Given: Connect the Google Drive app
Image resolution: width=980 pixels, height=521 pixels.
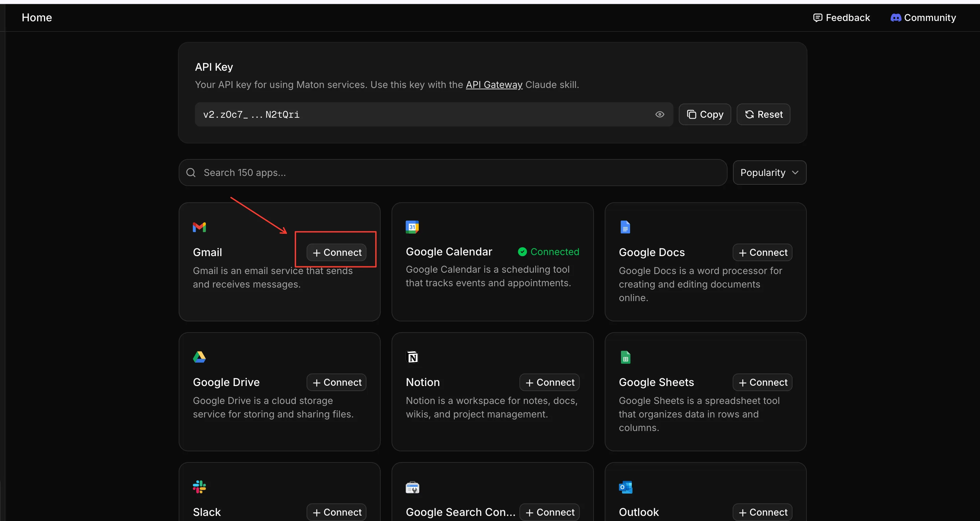Looking at the screenshot, I should click(x=336, y=382).
